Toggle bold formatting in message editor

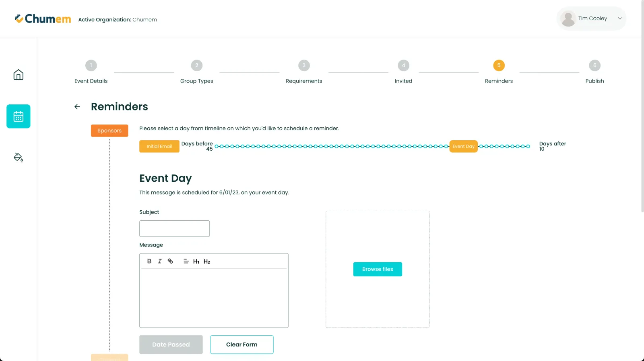pyautogui.click(x=149, y=261)
